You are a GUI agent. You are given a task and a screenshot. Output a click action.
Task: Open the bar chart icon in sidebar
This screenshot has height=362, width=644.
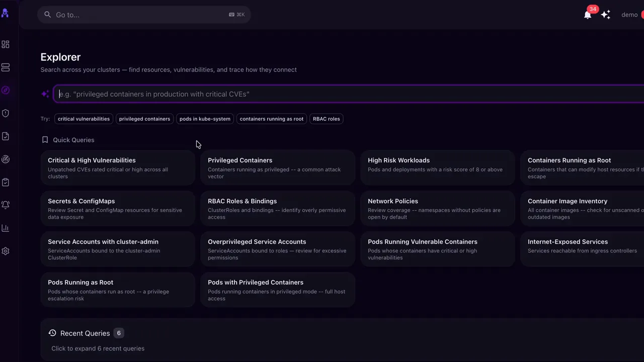click(6, 228)
